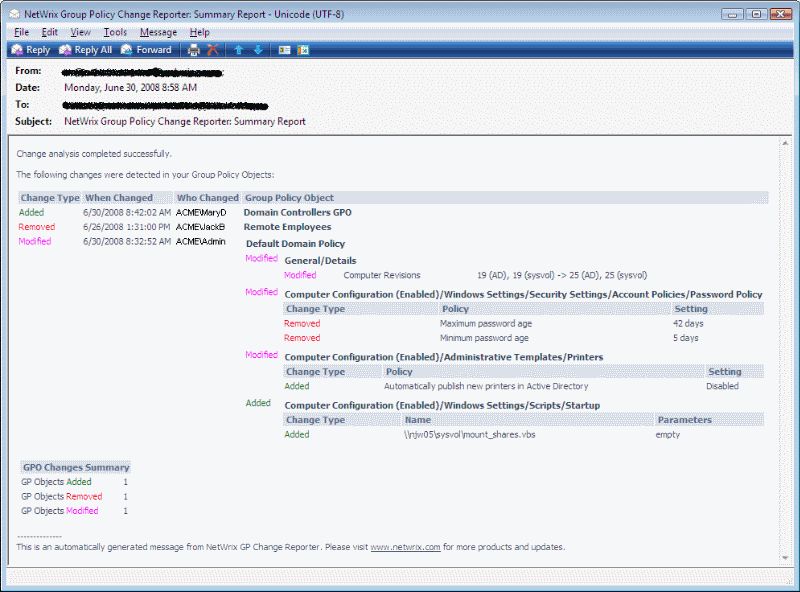The height and width of the screenshot is (592, 800).
Task: Open the Message menu
Action: [158, 32]
